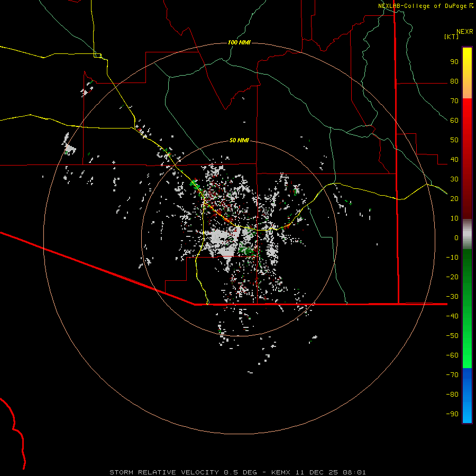Screen dimensions: 476x476
Task: Select the positive 10 scale value
Action: coord(454,218)
